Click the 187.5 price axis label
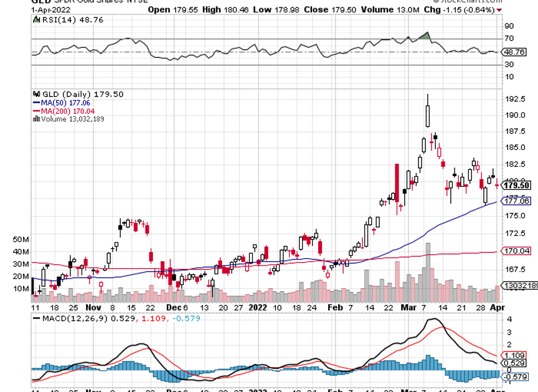This screenshot has width=538, height=392. (x=515, y=131)
